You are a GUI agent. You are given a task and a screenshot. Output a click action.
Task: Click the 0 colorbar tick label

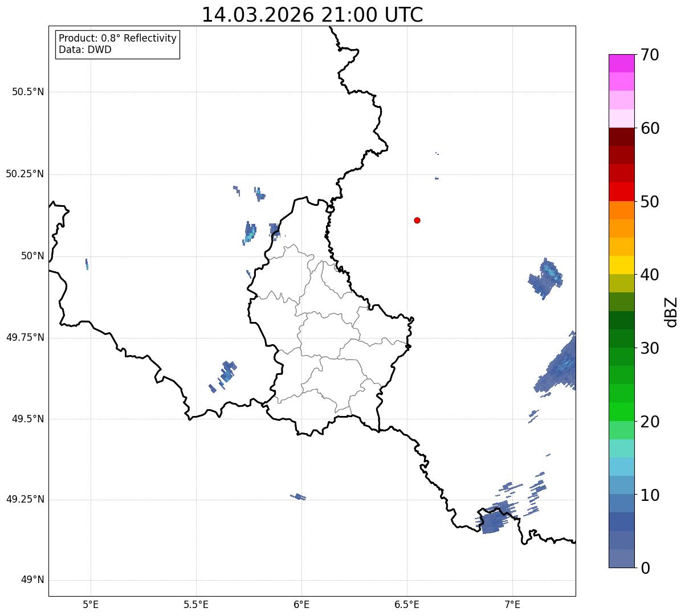pyautogui.click(x=645, y=568)
